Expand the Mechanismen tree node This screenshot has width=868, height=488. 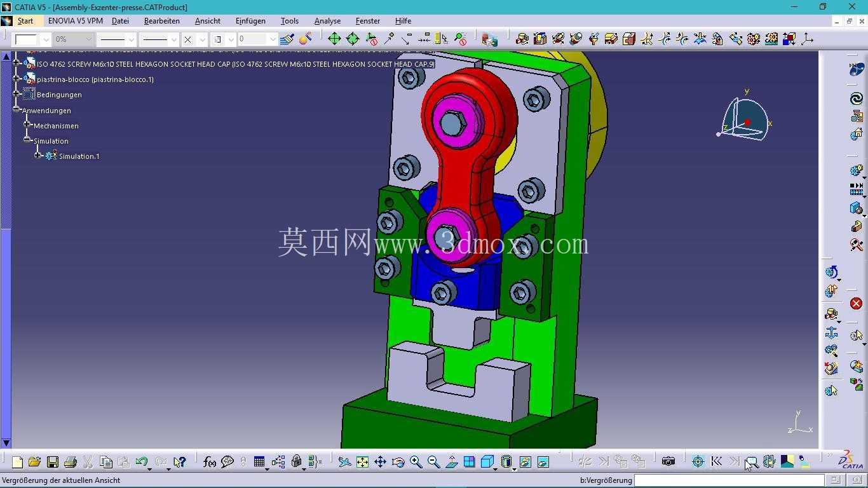pyautogui.click(x=27, y=125)
